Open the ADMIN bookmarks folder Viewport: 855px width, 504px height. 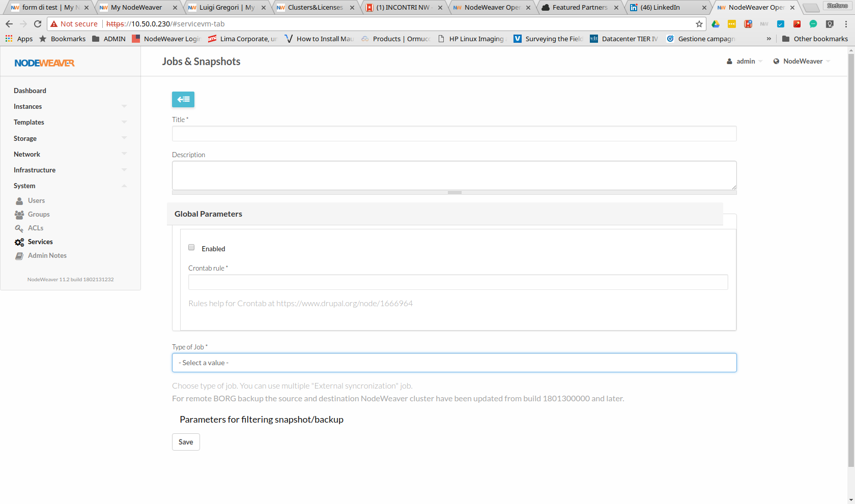(109, 39)
